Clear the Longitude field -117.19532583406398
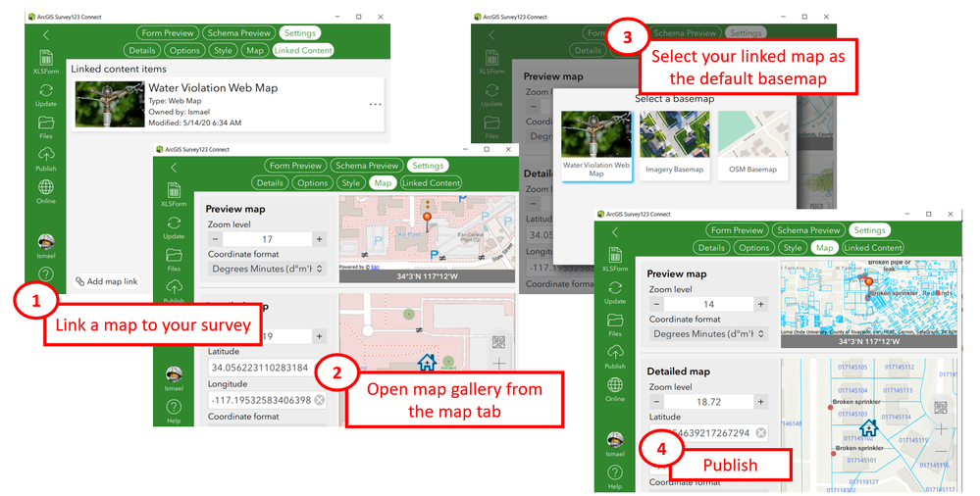 tap(320, 400)
